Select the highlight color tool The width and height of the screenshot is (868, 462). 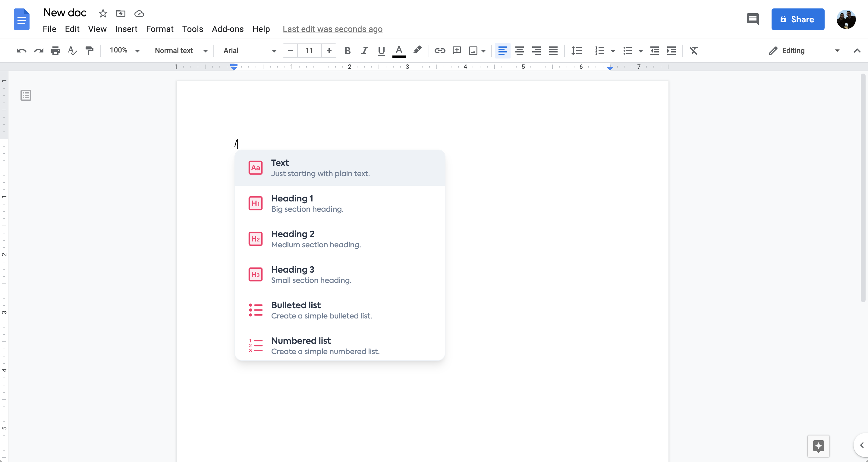418,51
